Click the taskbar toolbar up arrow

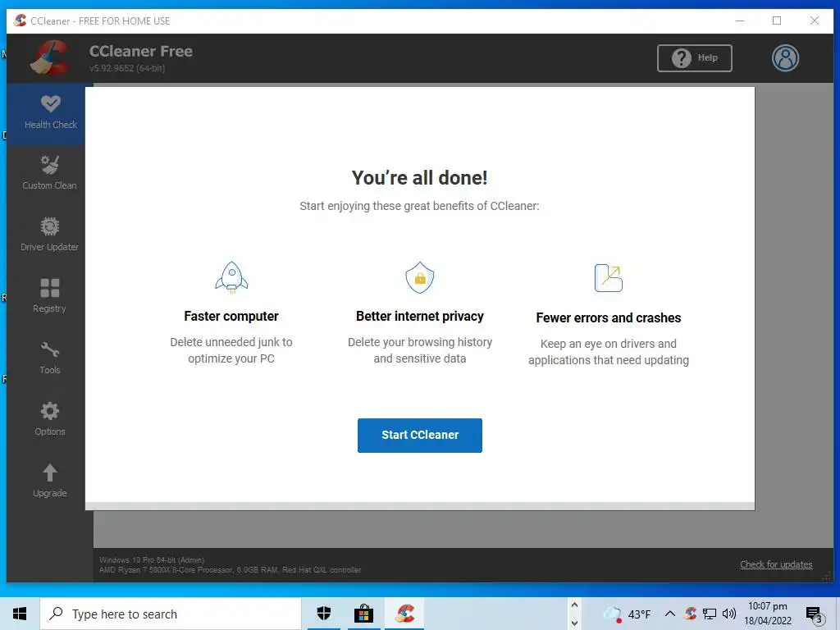[x=574, y=605]
